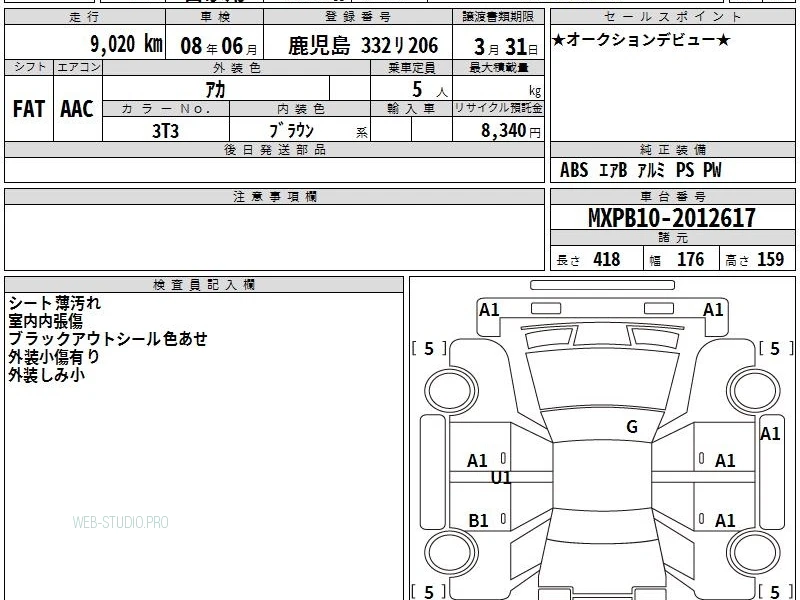Image resolution: width=800 pixels, height=600 pixels.
Task: Click registration number 鹿児島 332り206
Action: tap(363, 46)
